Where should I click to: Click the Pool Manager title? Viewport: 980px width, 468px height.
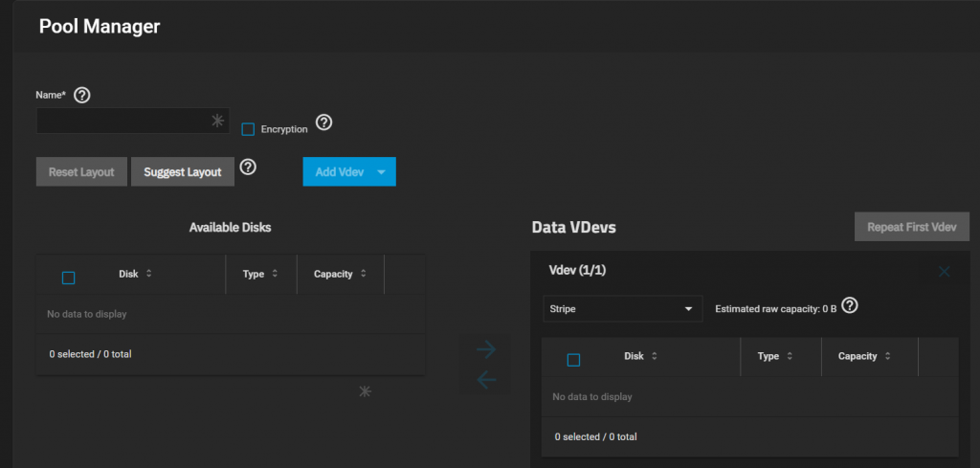[100, 26]
